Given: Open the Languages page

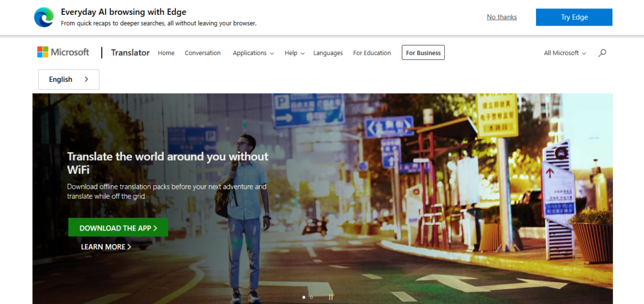Looking at the screenshot, I should (x=328, y=53).
